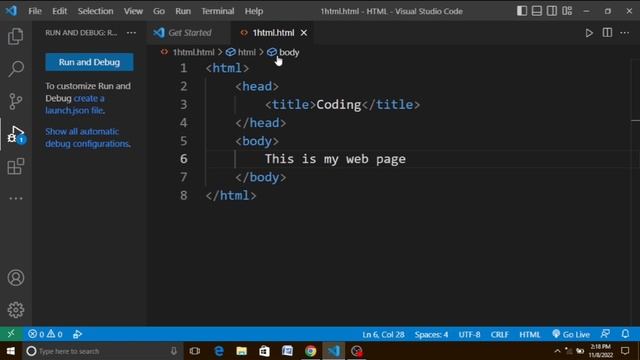Toggle primary side bar layout icon
The image size is (640, 360).
[522, 11]
